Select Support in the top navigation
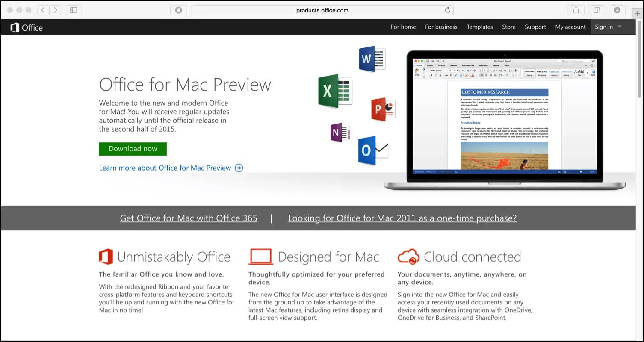Viewport: 644px width, 342px height. (x=535, y=27)
